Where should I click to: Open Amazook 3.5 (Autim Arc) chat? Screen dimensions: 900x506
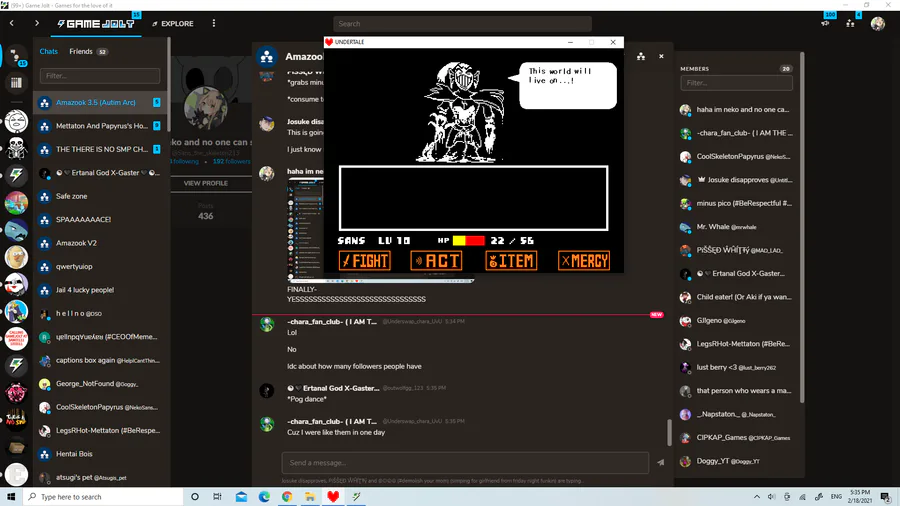point(100,103)
